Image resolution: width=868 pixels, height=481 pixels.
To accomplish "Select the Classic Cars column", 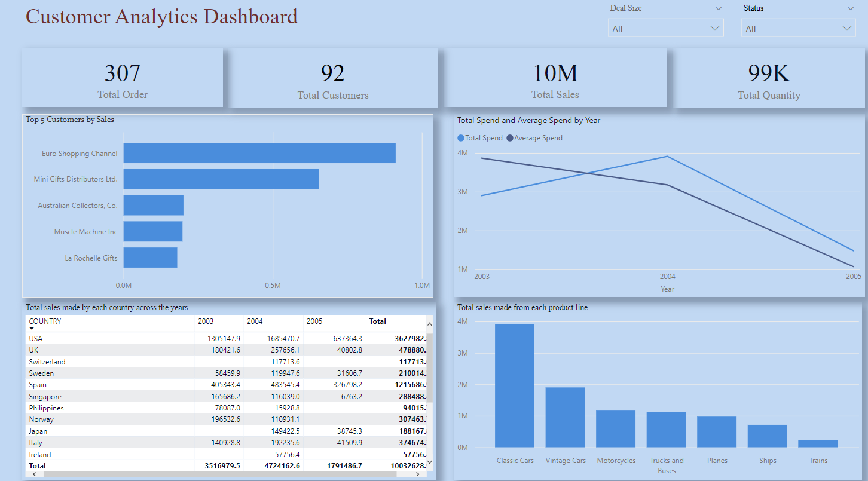I will click(x=515, y=385).
